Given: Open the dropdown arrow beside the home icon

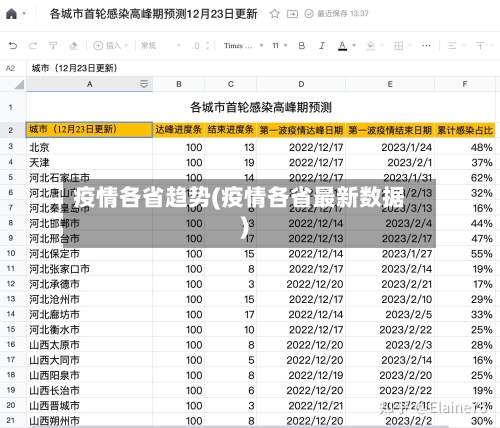Looking at the screenshot, I should click(24, 14).
